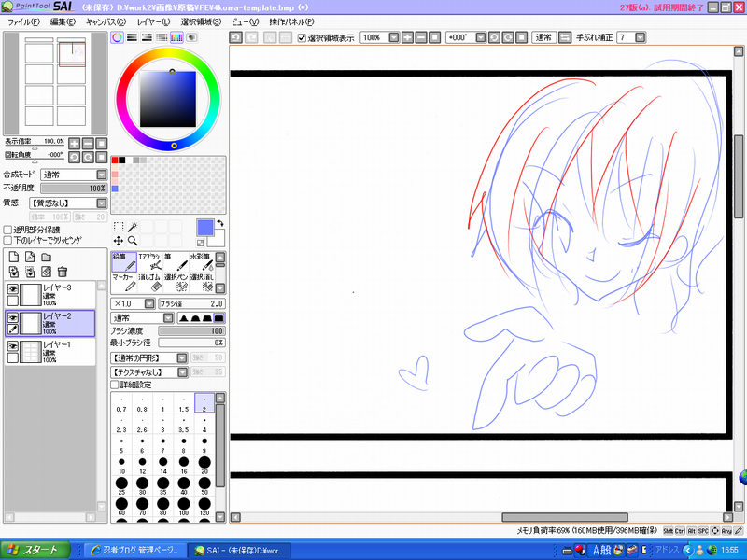
Task: Open the テクスチャなし brush texture dropdown
Action: (182, 372)
